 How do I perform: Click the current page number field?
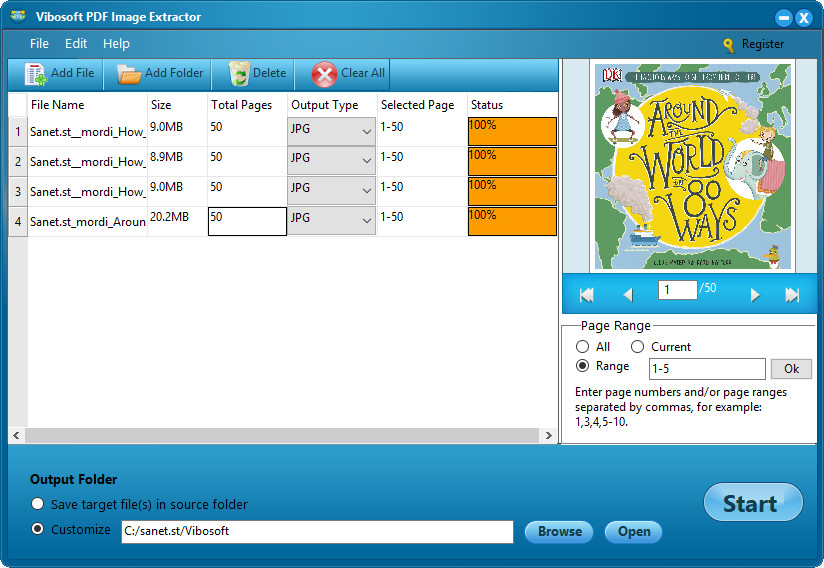(x=678, y=290)
